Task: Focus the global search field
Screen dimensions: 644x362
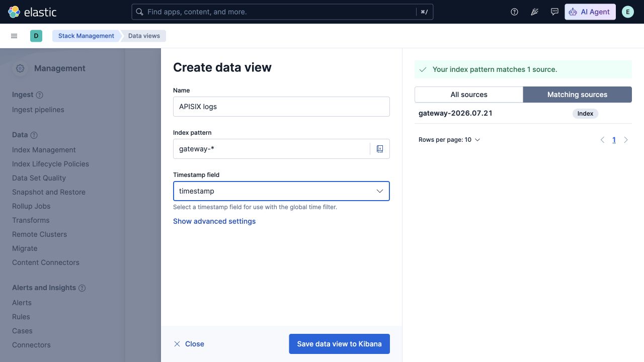Action: point(282,12)
